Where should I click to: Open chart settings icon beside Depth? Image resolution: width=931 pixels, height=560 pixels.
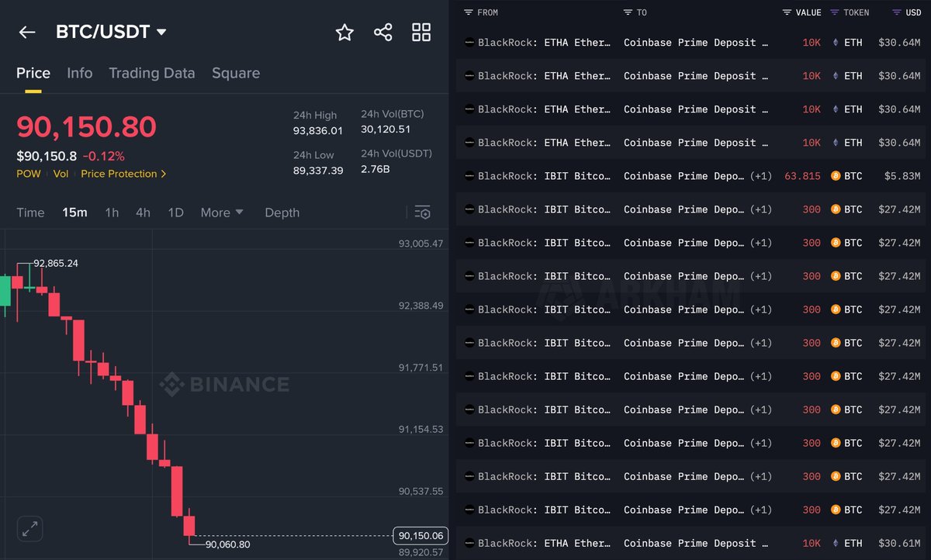click(x=422, y=213)
